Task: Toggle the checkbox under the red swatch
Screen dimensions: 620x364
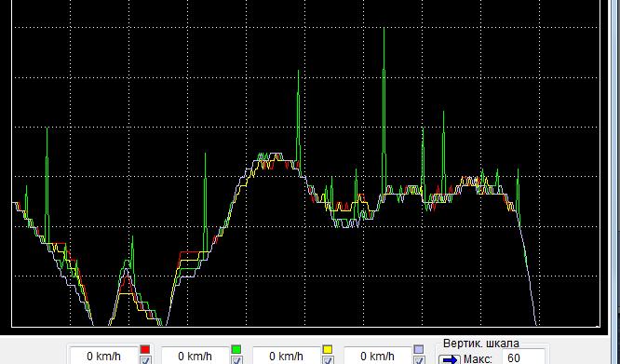Action: 145,360
